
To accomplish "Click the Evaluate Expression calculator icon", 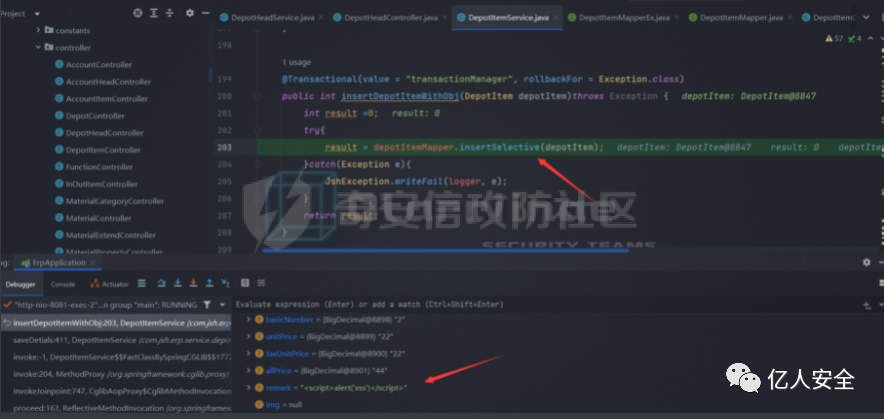I will [245, 284].
